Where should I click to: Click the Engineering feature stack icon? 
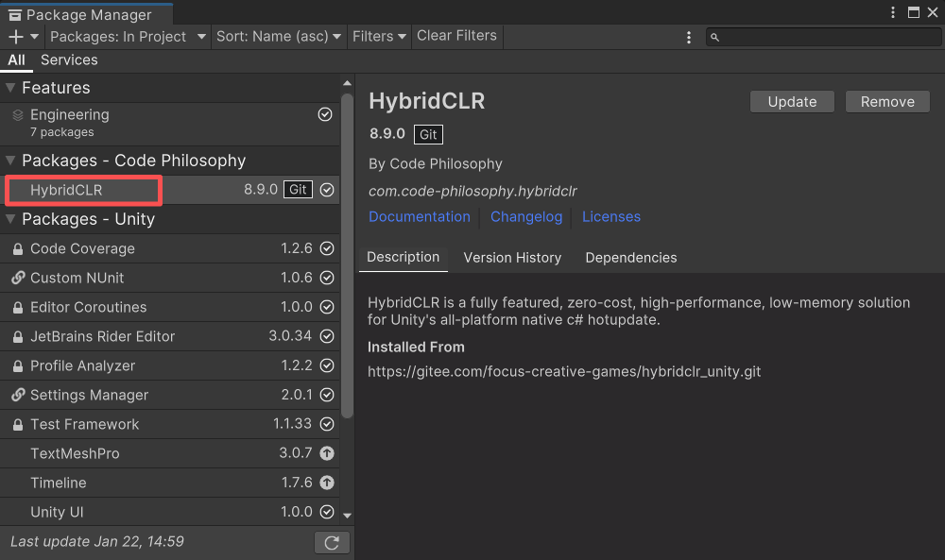tap(18, 115)
